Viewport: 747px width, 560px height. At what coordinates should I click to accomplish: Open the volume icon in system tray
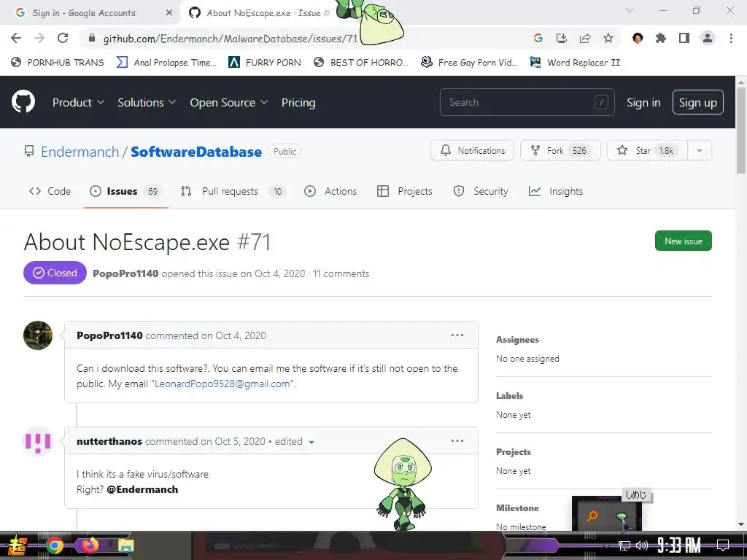(x=642, y=545)
